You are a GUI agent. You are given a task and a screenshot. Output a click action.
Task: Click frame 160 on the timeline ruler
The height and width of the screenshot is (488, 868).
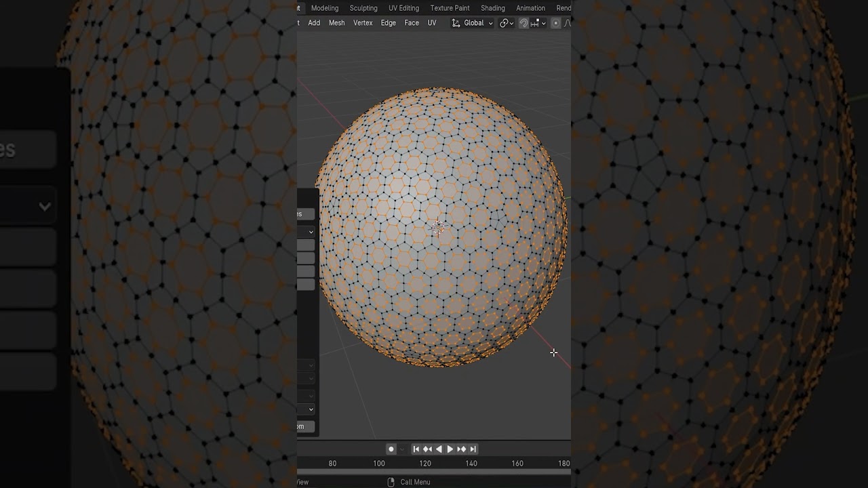[517, 464]
